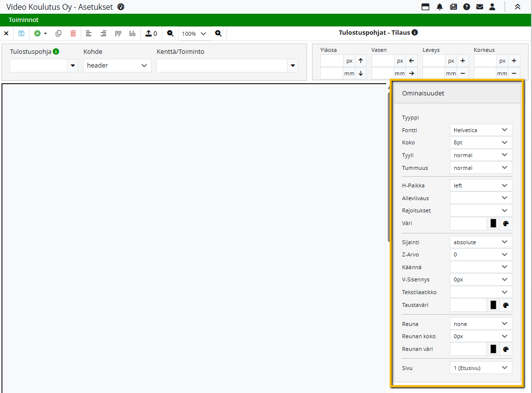Open the mail envelope icon

(480, 7)
